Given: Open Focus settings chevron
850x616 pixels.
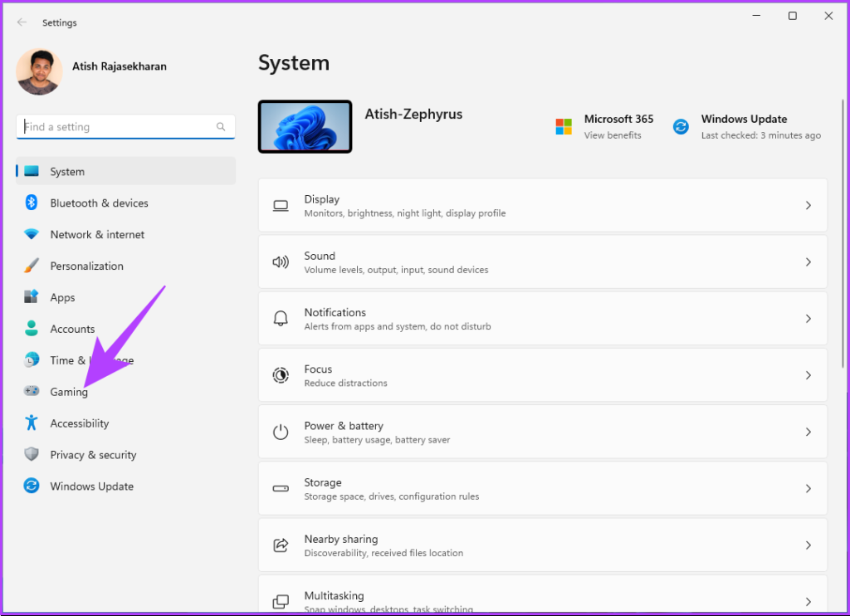Looking at the screenshot, I should tap(808, 375).
